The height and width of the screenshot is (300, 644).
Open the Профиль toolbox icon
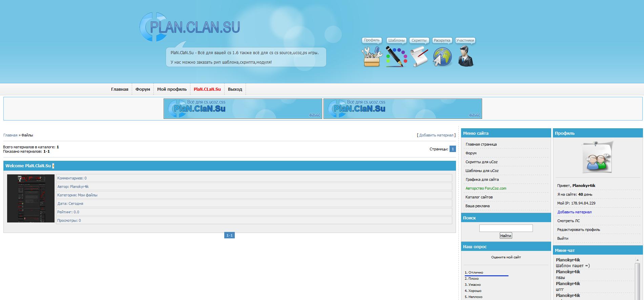tap(372, 57)
